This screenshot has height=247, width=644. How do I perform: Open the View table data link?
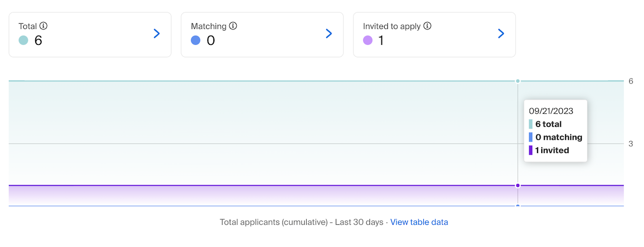pyautogui.click(x=419, y=222)
